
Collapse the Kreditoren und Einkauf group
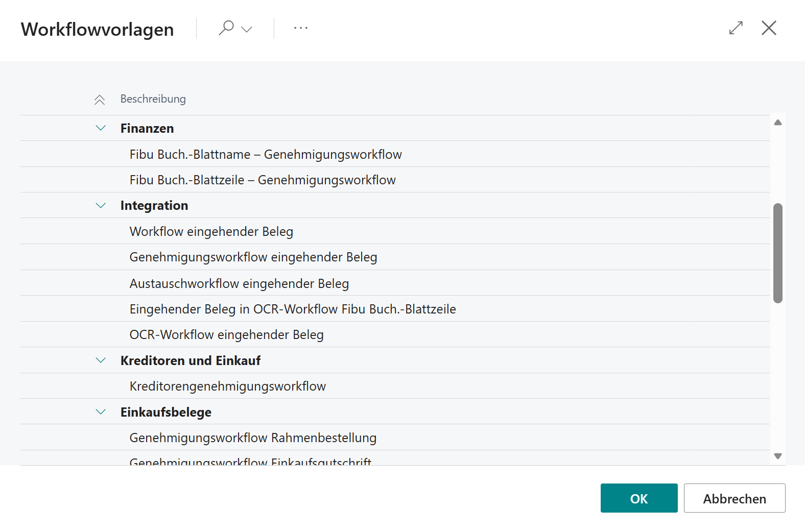[101, 360]
